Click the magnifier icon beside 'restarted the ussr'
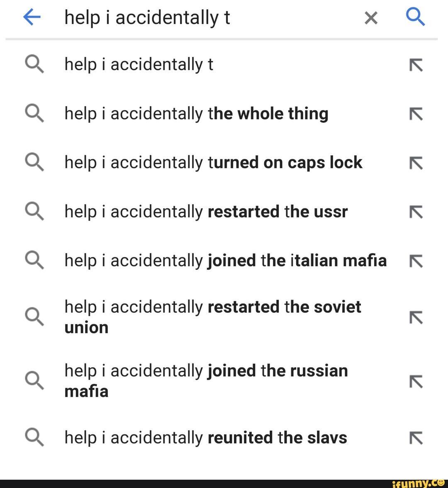The height and width of the screenshot is (488, 448). click(34, 211)
